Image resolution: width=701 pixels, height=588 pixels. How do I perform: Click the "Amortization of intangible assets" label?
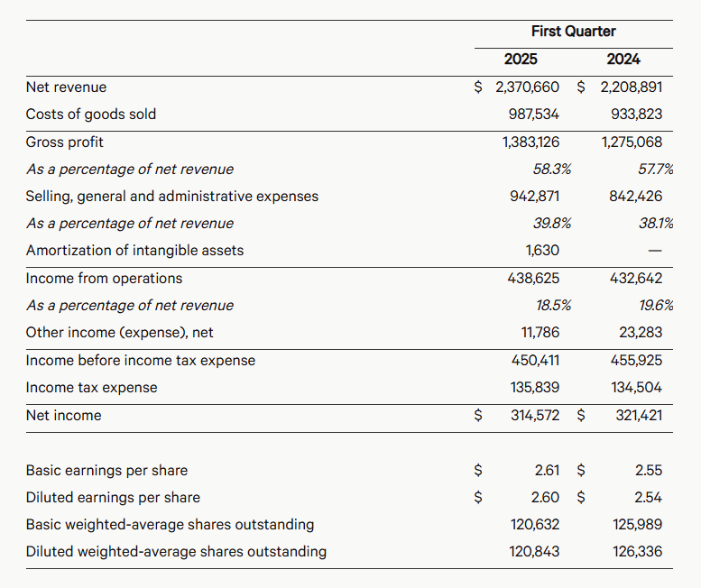134,250
